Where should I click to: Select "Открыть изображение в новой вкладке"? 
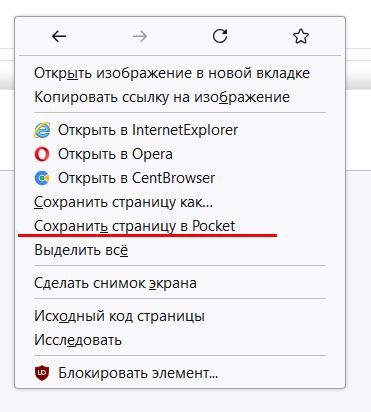(x=172, y=73)
